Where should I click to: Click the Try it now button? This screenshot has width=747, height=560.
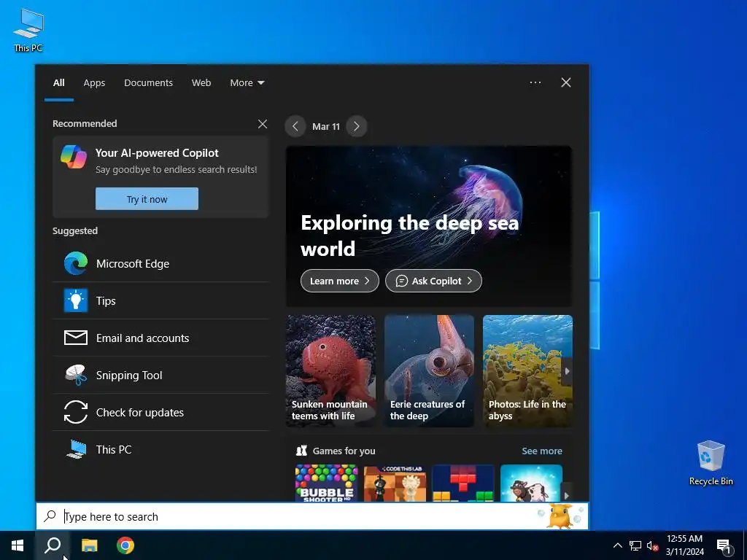147,198
